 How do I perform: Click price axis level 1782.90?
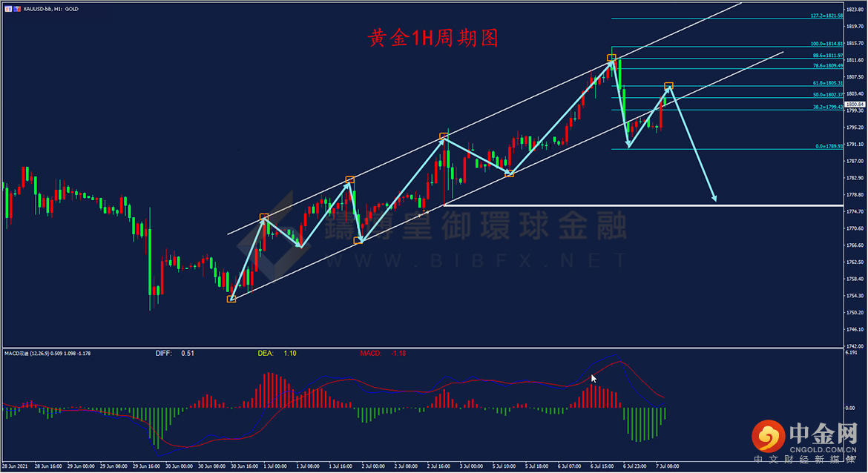click(855, 178)
